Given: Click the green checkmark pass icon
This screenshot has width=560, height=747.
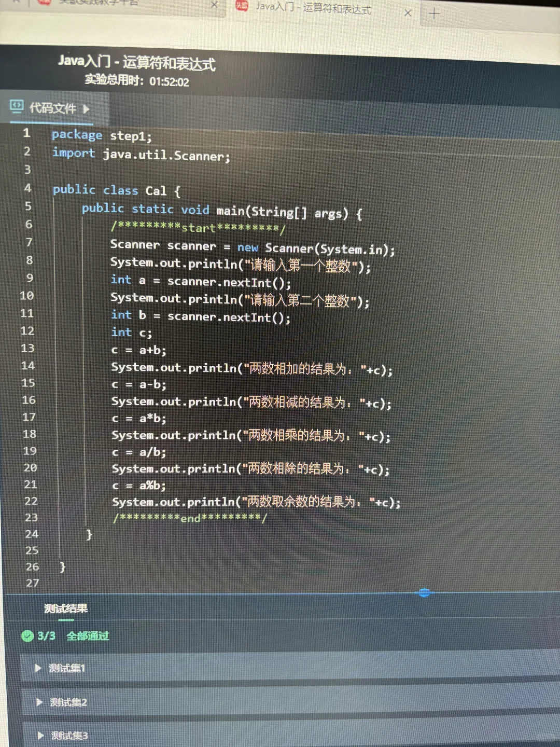Looking at the screenshot, I should [27, 636].
